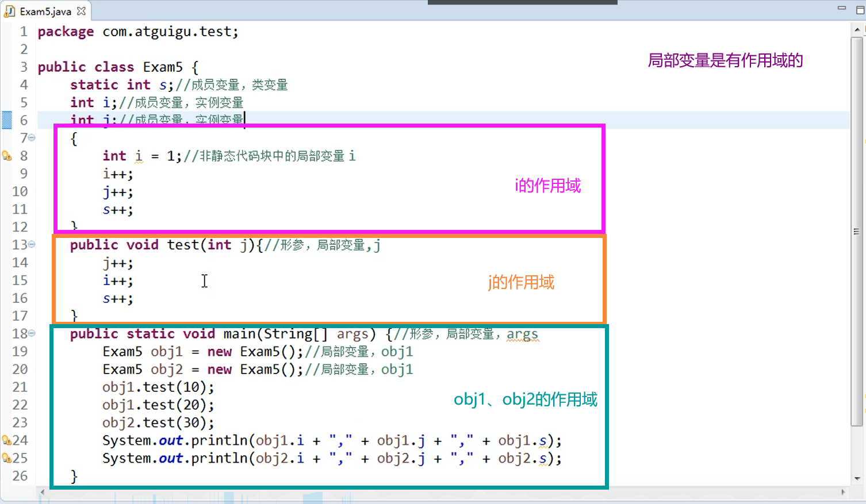
Task: Click 'Exam5 obj1 = new Exam5();' statement
Action: click(203, 352)
